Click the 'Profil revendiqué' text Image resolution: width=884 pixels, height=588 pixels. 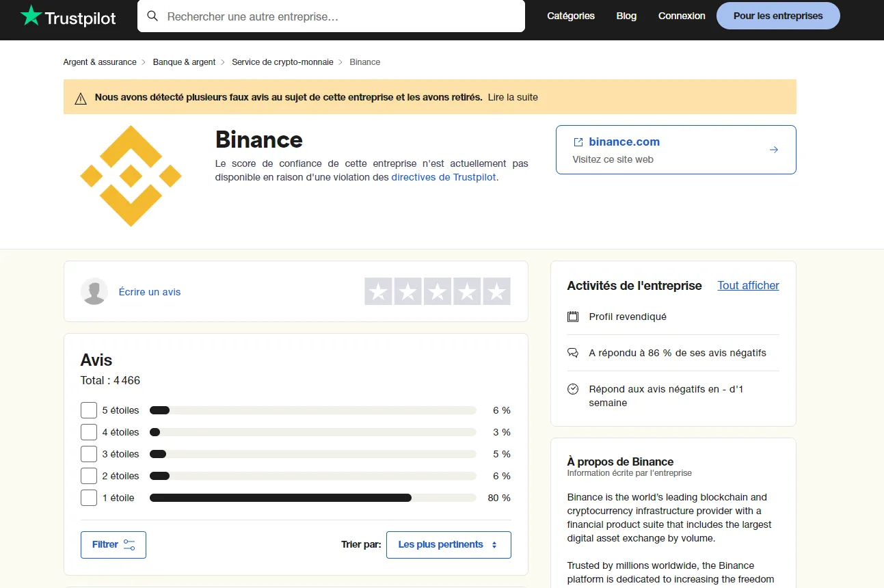(628, 317)
